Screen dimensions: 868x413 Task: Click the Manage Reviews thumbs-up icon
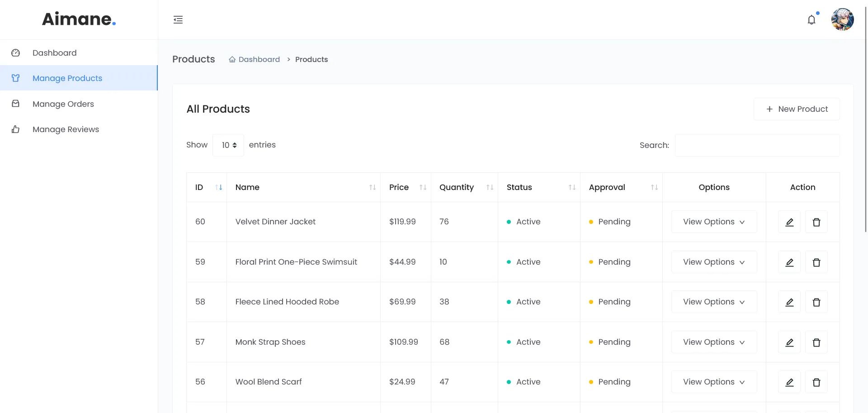pyautogui.click(x=15, y=129)
